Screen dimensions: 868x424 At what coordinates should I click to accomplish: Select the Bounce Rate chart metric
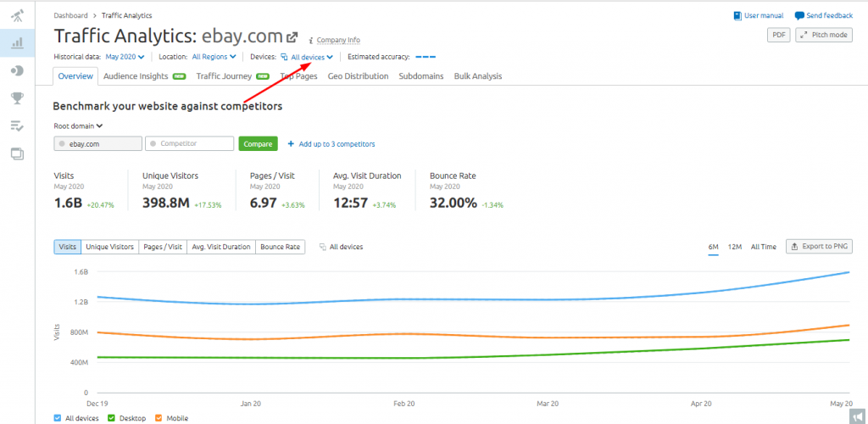click(280, 247)
